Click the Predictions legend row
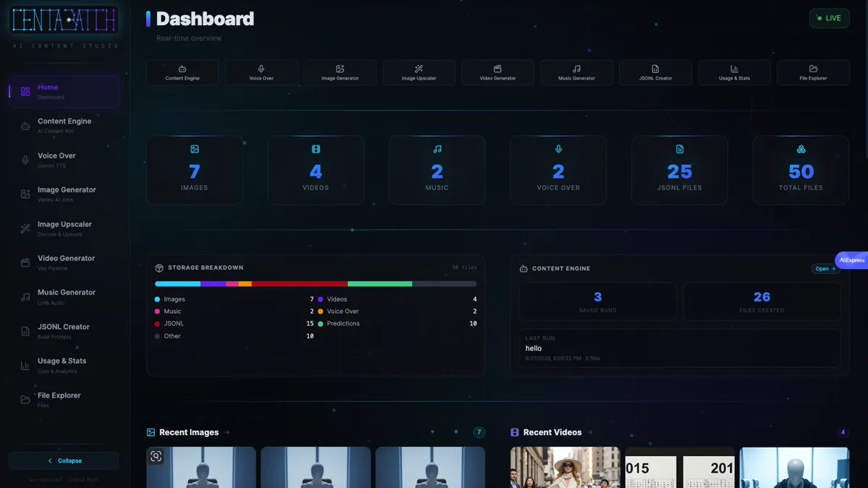 coord(397,324)
